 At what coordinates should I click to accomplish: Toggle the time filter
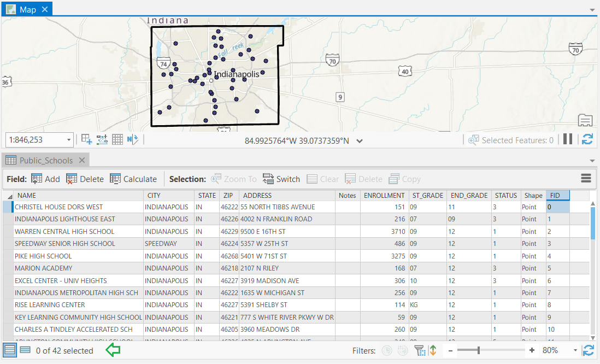[387, 350]
